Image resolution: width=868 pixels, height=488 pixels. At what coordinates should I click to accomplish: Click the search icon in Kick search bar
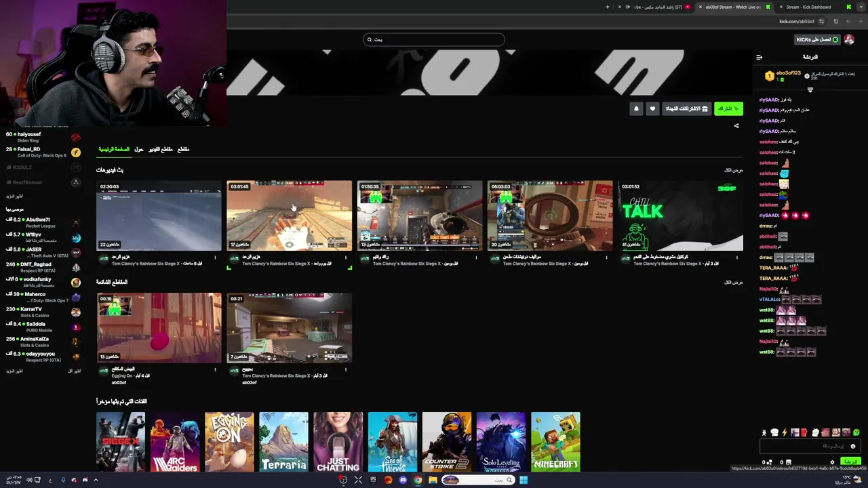370,39
